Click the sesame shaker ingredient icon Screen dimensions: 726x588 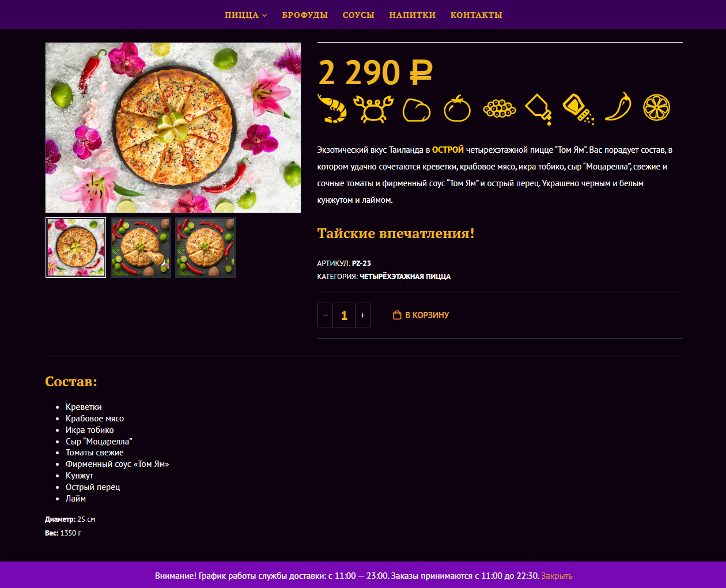pos(578,109)
